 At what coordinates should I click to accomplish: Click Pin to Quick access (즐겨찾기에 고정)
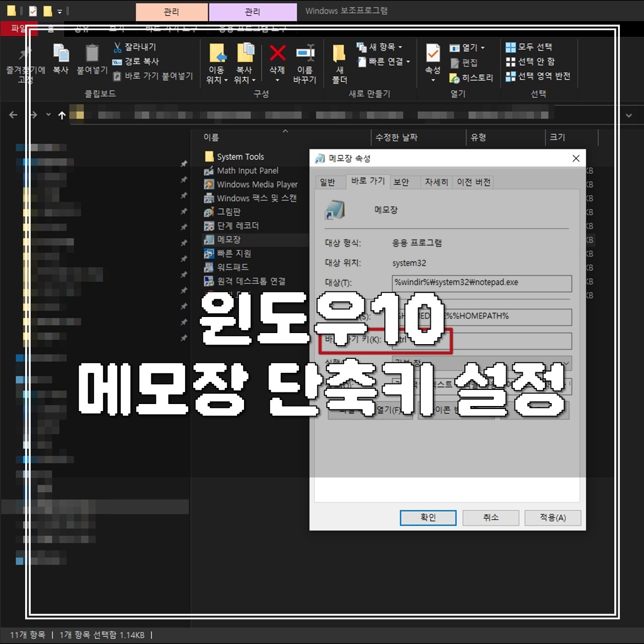pos(26,64)
